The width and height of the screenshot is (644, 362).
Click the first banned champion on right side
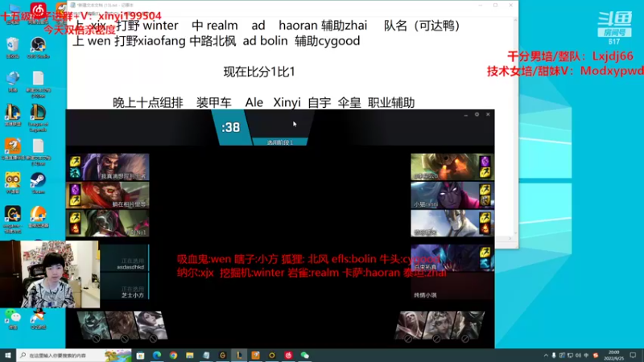[411, 326]
